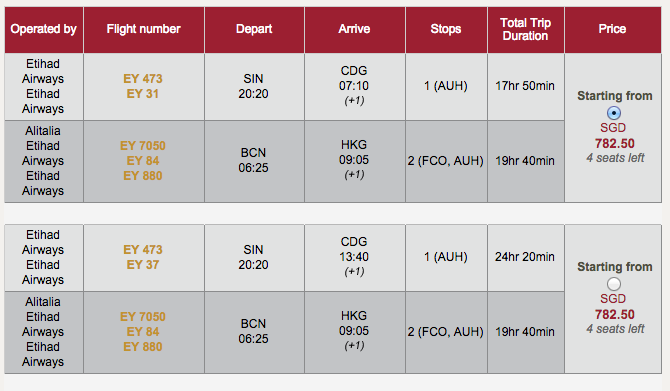This screenshot has height=391, width=670.
Task: Click the Flight number column header
Action: point(144,29)
